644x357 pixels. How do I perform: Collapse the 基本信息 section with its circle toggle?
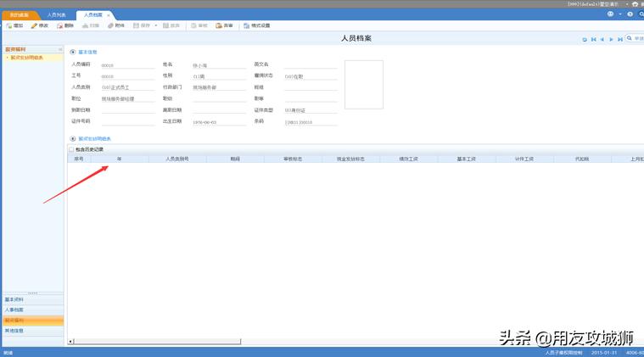click(73, 52)
